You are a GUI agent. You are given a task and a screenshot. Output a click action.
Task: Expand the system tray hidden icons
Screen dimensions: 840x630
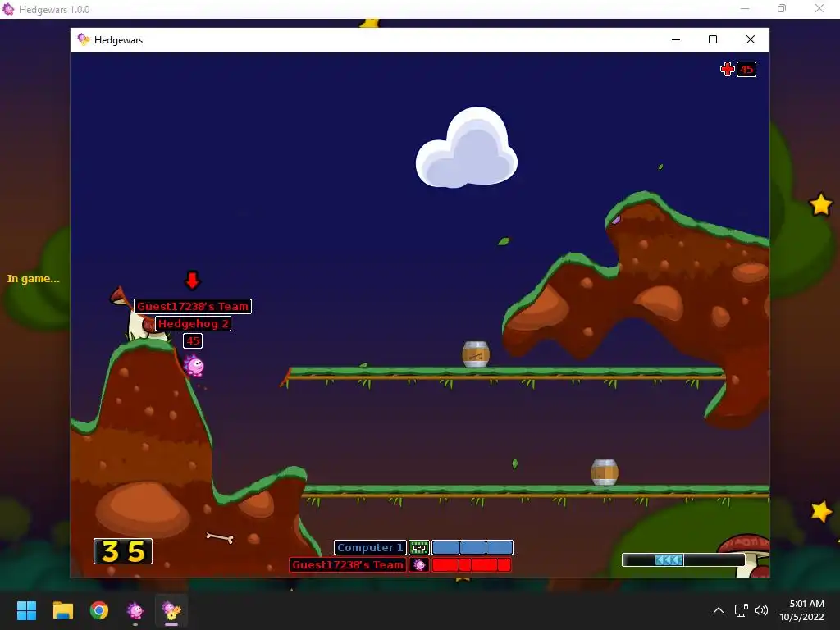[x=719, y=610]
